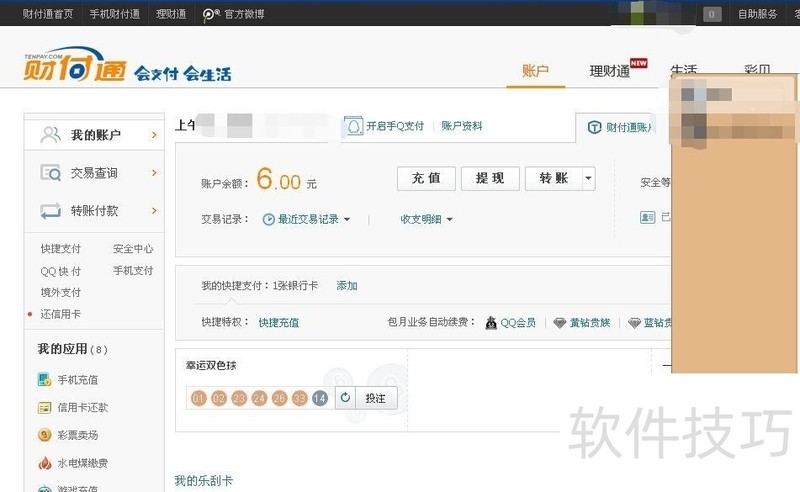Click the clock icon beside 最近交易记录
Screen dimensions: 800x492
(268, 219)
